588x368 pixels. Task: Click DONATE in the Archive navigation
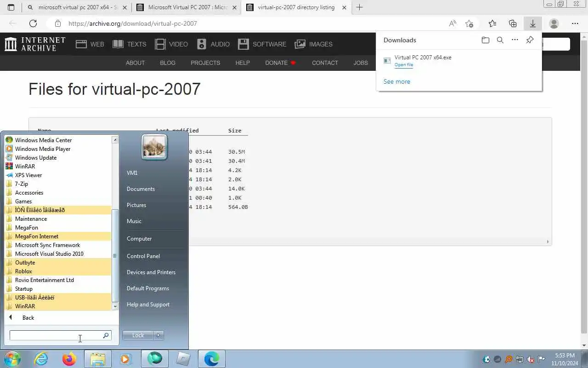point(281,63)
